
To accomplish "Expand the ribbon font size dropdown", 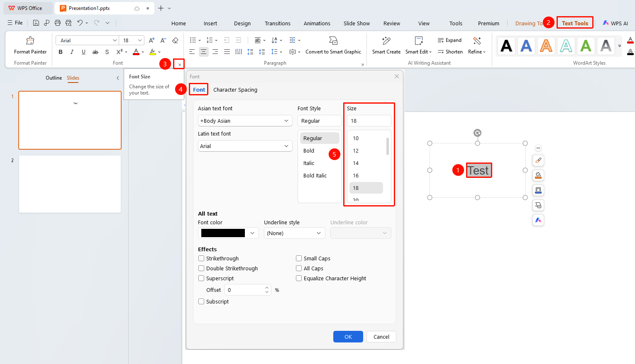I will (140, 40).
